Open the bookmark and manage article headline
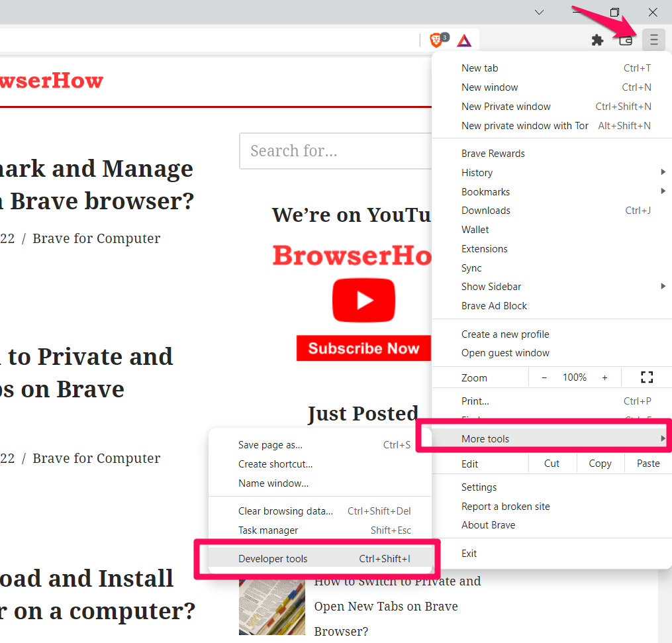The height and width of the screenshot is (643, 672). [97, 185]
